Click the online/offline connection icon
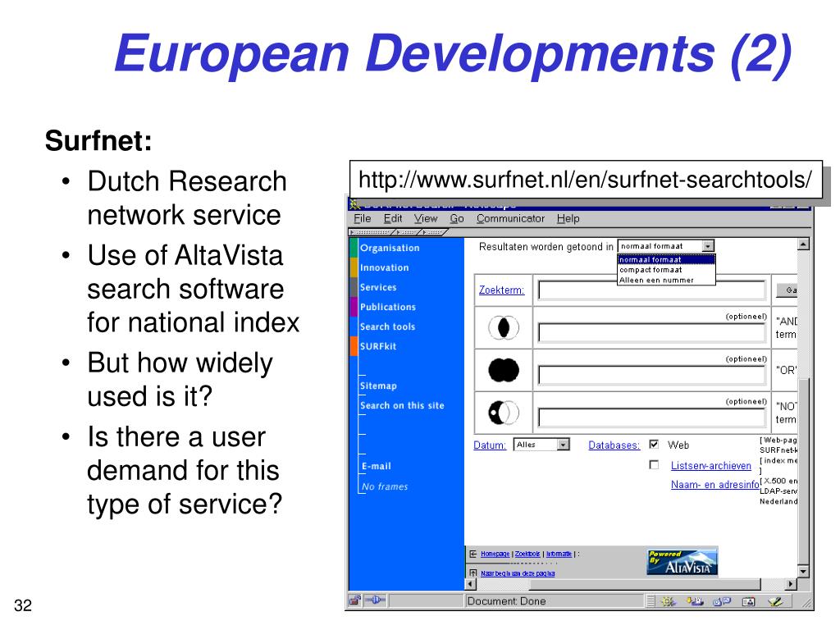840x630 pixels. 375,601
